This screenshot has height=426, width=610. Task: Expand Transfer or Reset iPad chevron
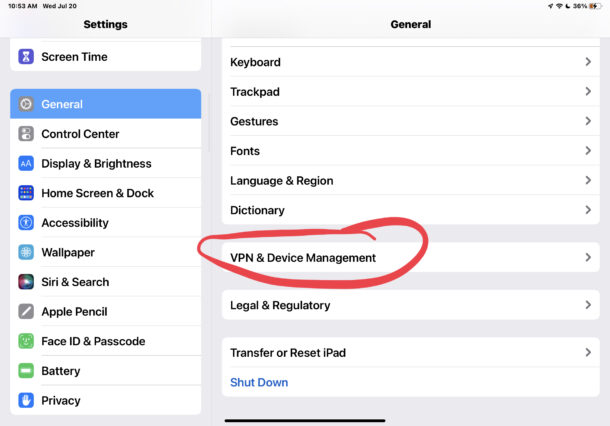click(x=588, y=352)
